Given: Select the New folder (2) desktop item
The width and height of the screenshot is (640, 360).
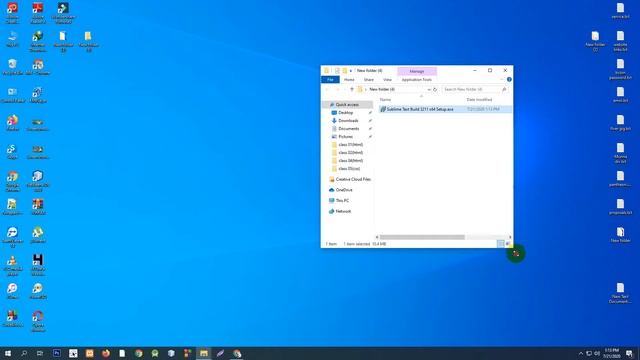Looking at the screenshot, I should 595,41.
